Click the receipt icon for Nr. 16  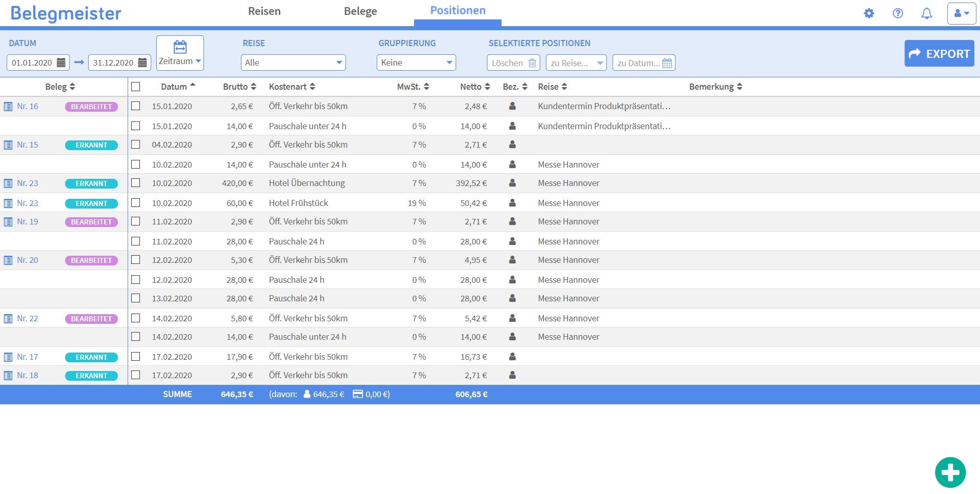[8, 107]
